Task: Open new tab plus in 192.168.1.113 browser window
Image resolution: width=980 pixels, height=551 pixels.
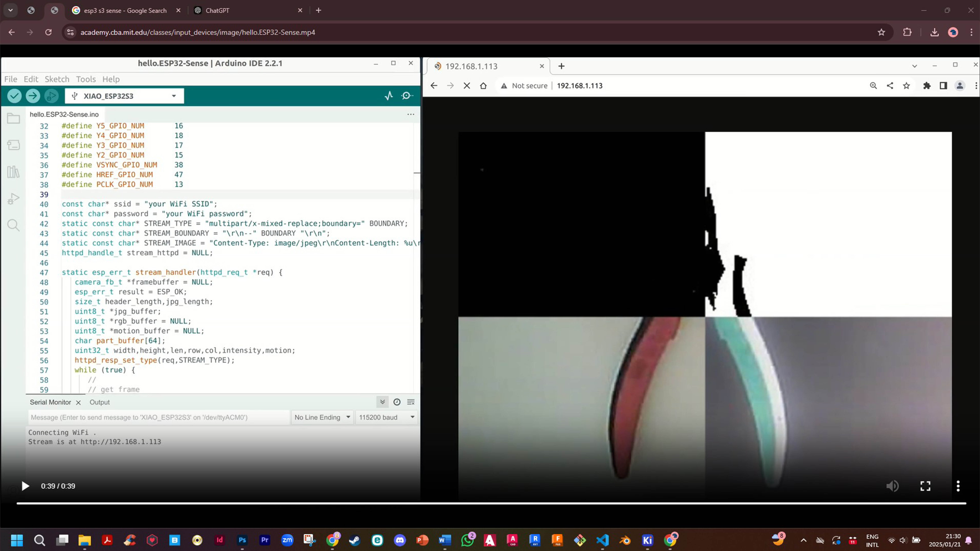Action: 561,66
